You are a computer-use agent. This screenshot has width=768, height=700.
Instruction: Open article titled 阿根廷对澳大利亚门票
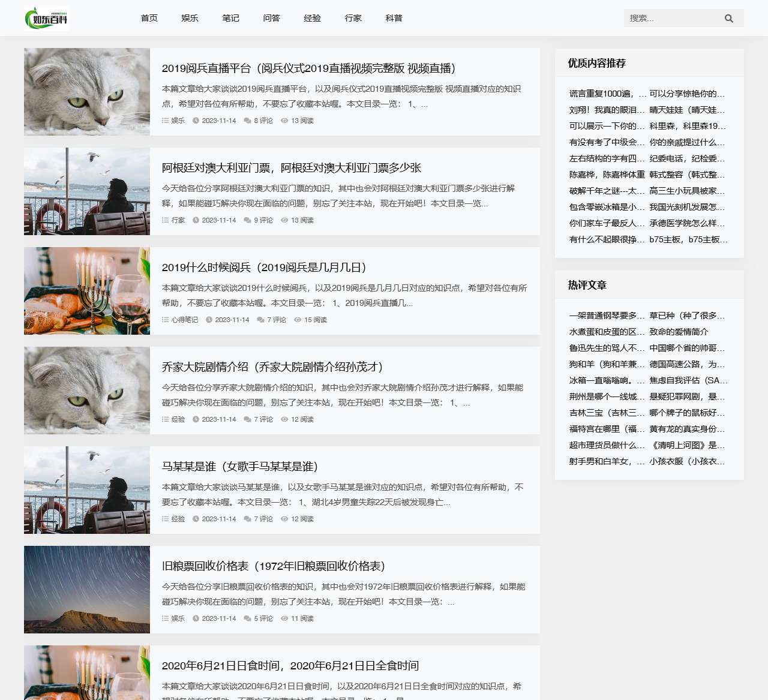point(291,168)
